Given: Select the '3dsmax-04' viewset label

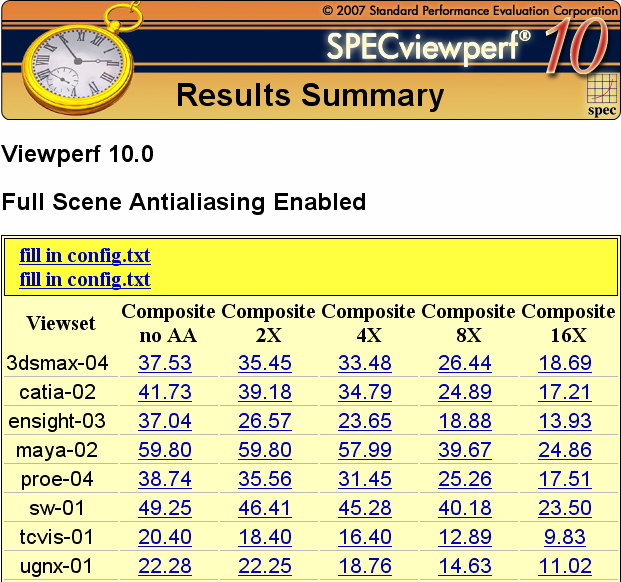Looking at the screenshot, I should (x=57, y=363).
